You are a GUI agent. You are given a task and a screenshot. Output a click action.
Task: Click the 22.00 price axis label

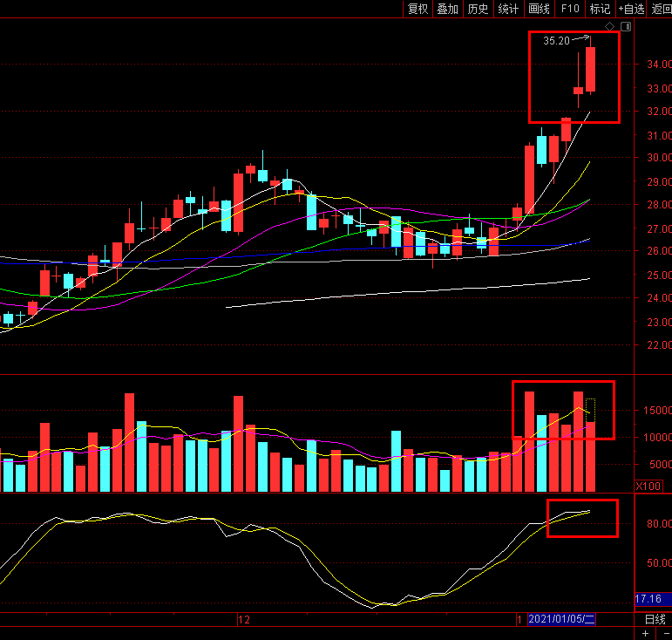click(x=659, y=344)
